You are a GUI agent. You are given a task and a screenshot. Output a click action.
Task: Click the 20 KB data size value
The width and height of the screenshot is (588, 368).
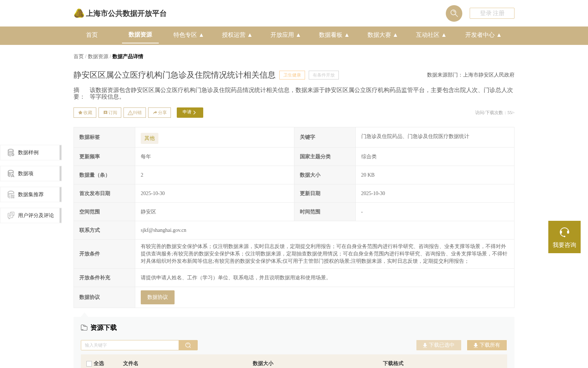click(x=368, y=175)
